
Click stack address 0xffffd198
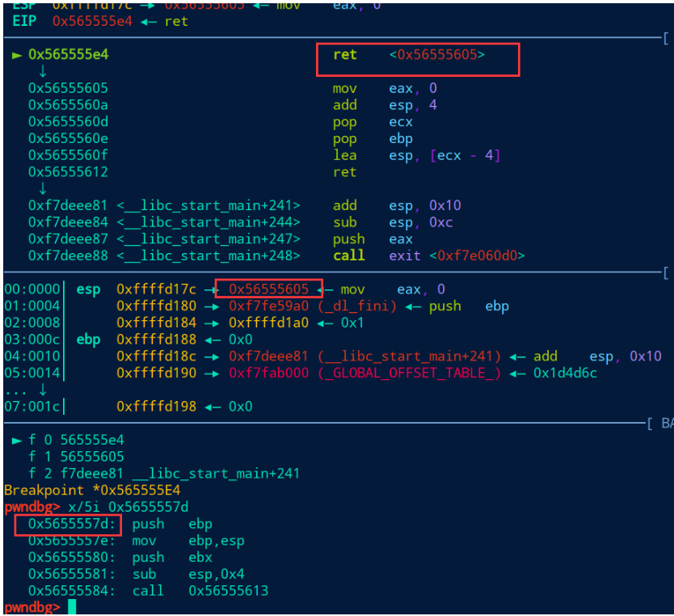(157, 407)
